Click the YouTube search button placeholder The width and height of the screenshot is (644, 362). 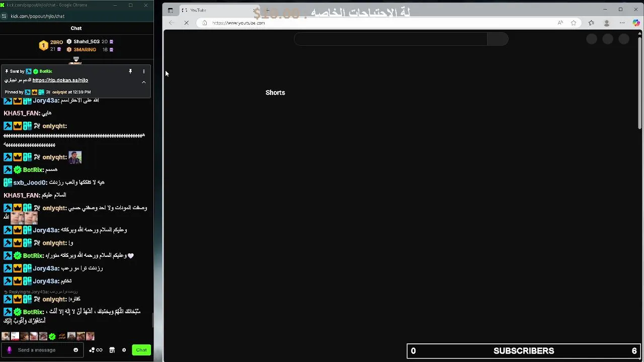[x=498, y=39]
